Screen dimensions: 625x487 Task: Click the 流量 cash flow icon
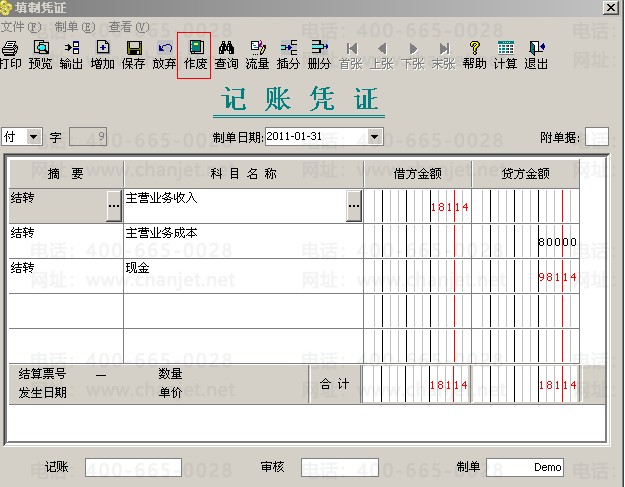tap(257, 55)
